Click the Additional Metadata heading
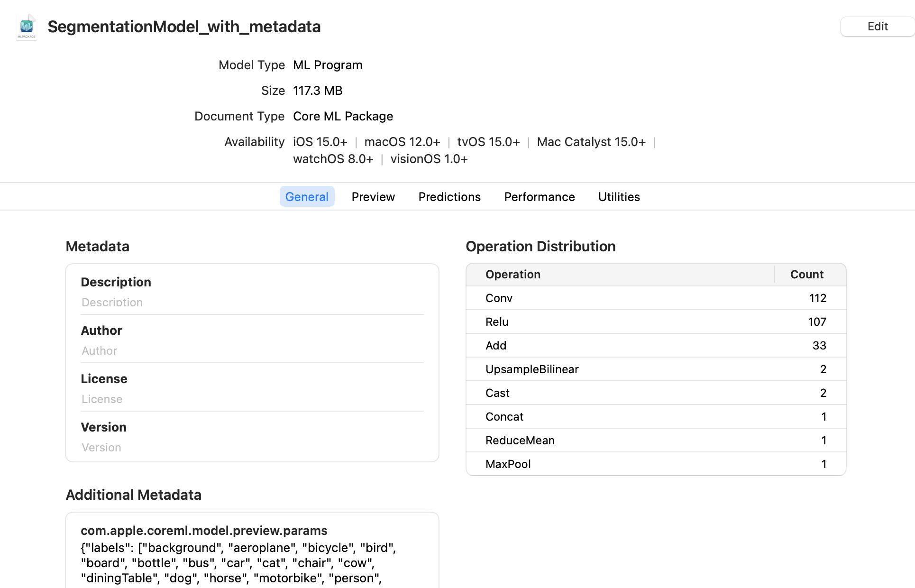This screenshot has height=588, width=915. [133, 495]
